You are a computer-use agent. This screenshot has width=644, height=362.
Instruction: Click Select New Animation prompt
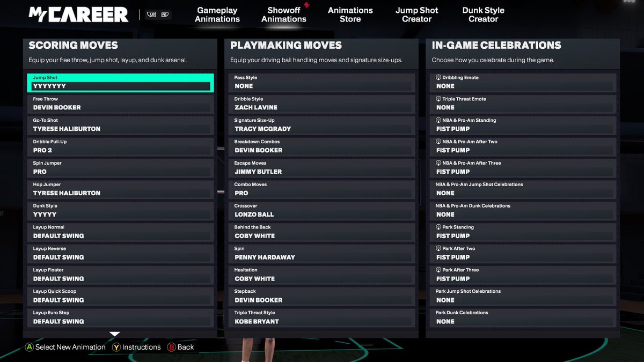(x=70, y=348)
